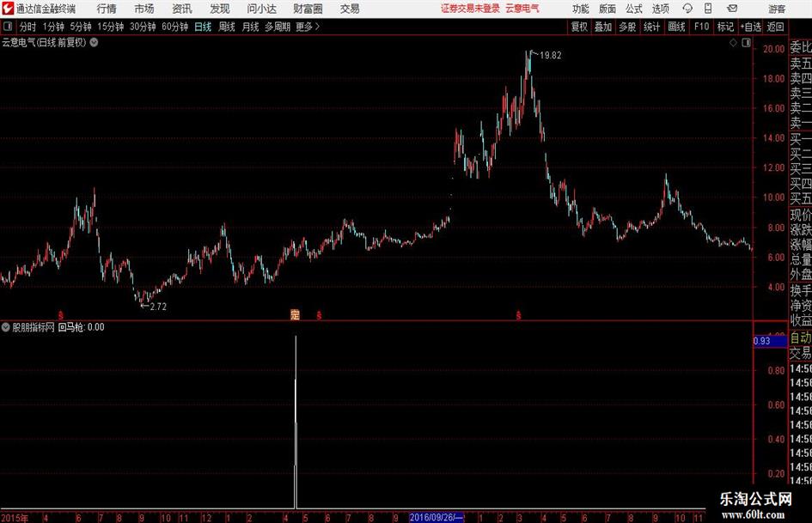Switch to 分时 chart tab
This screenshot has height=523, width=812.
click(x=28, y=27)
